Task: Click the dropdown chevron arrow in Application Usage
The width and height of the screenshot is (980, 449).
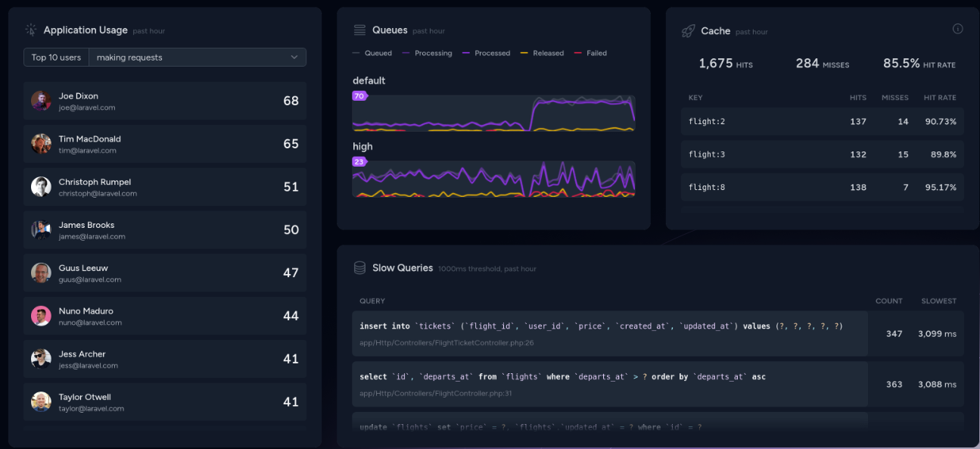Action: point(294,58)
